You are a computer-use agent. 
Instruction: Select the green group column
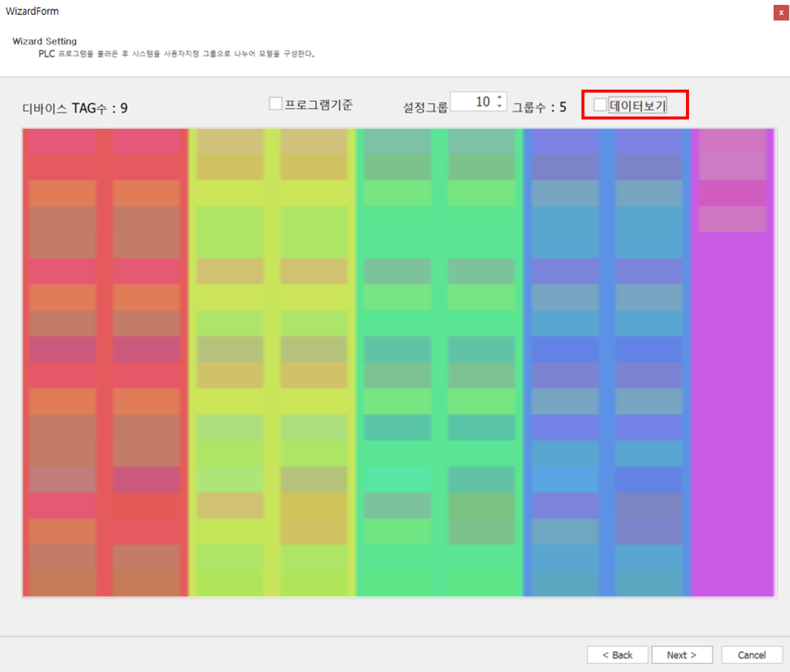pyautogui.click(x=439, y=362)
